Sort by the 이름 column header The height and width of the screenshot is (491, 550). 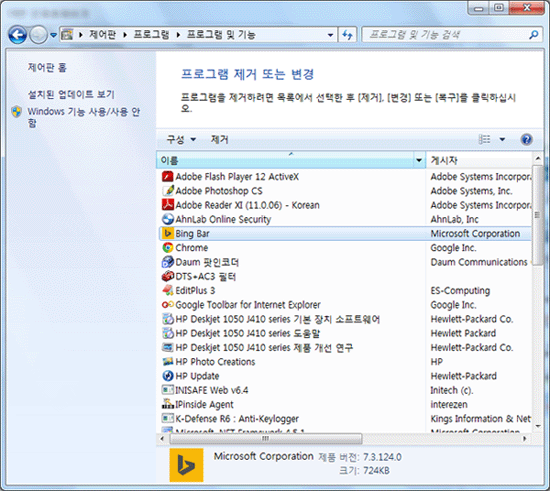[285, 160]
